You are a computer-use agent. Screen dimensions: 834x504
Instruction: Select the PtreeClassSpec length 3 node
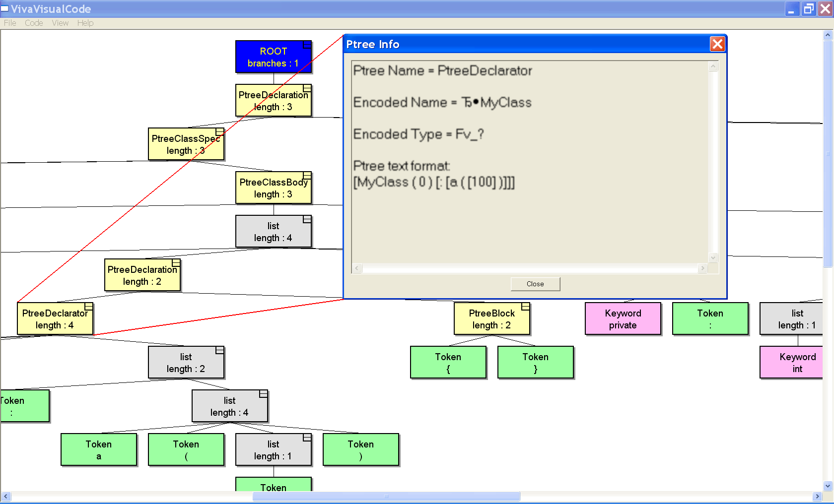click(x=186, y=144)
